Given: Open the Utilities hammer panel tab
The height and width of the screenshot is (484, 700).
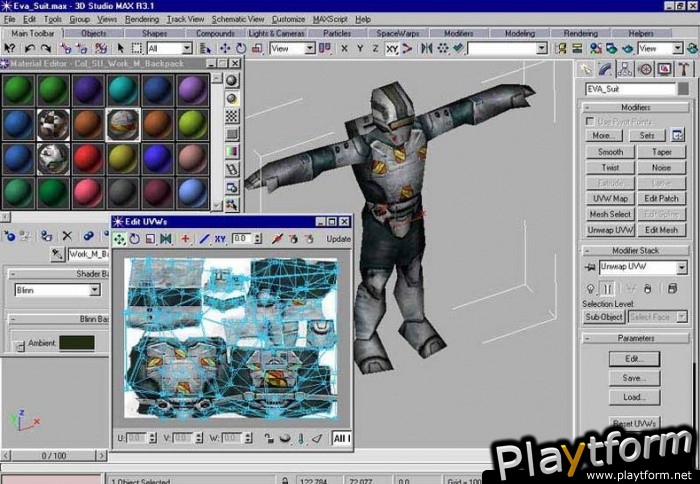Looking at the screenshot, I should coord(684,69).
